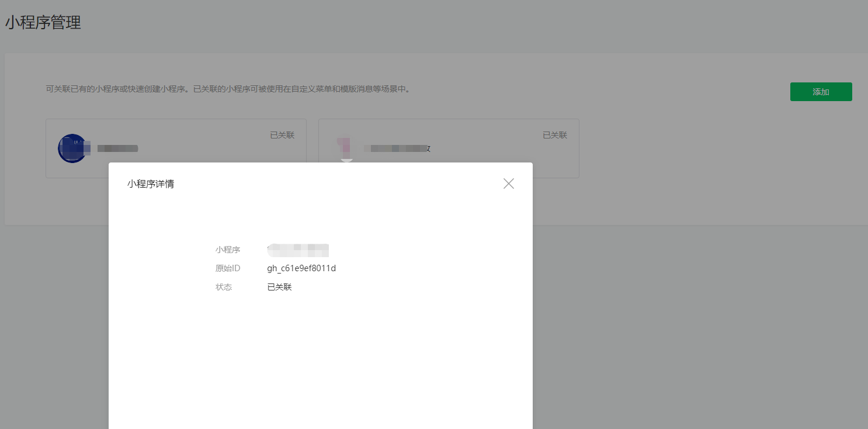Click the green 添加 button
This screenshot has height=429, width=868.
[x=821, y=92]
